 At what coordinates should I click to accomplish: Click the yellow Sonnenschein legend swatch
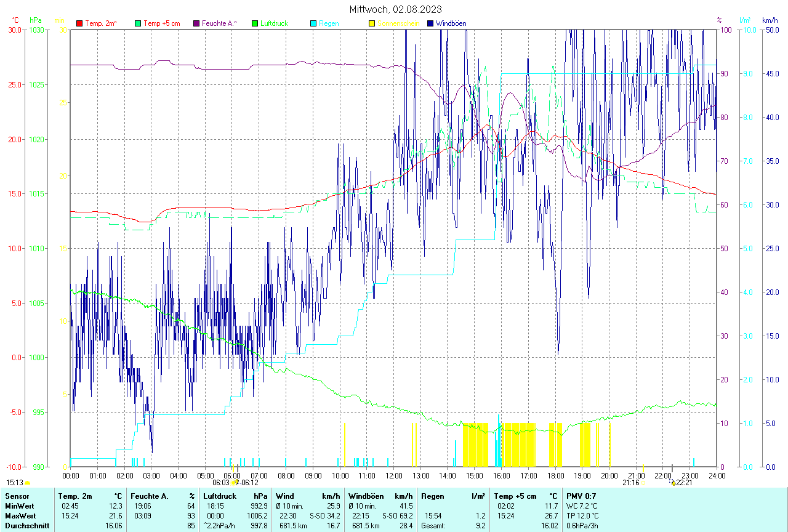[x=372, y=23]
